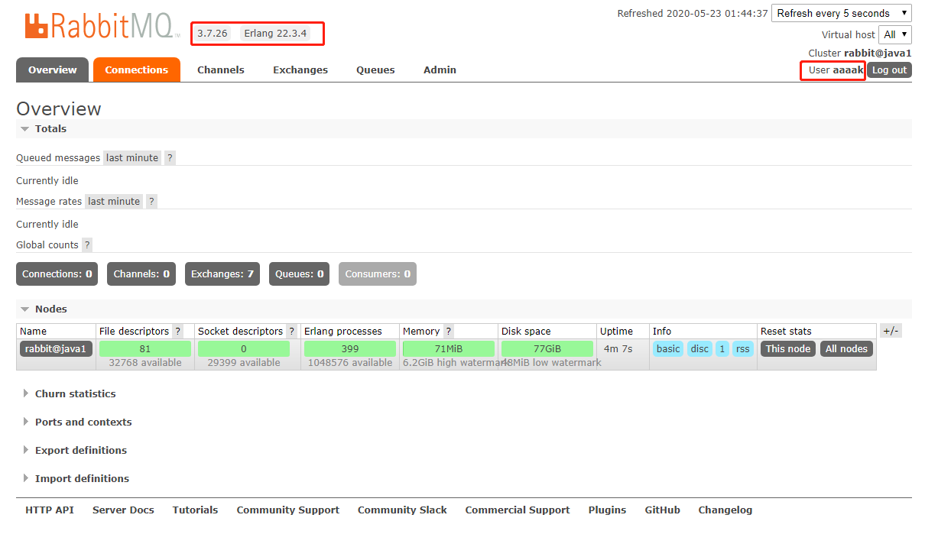Open the Exchanges tab
This screenshot has width=925, height=560.
[x=300, y=70]
